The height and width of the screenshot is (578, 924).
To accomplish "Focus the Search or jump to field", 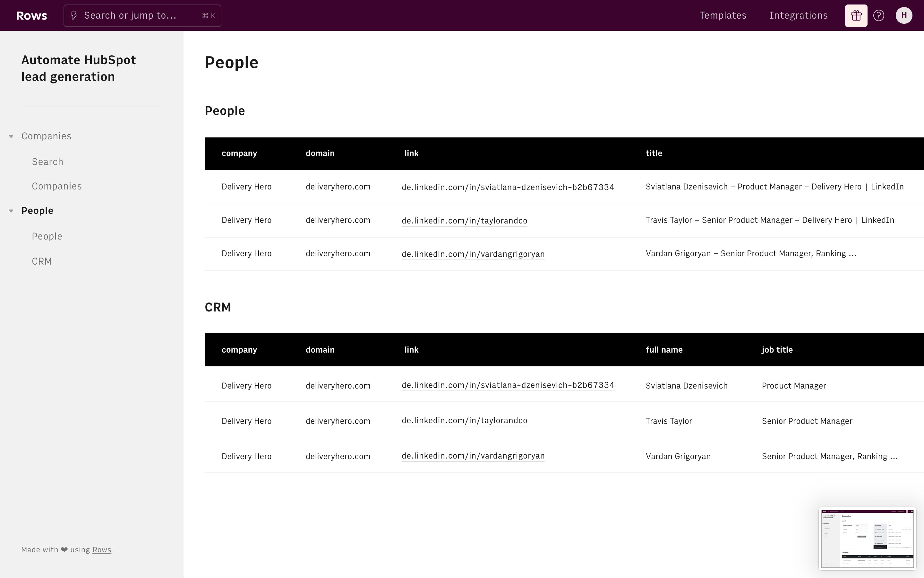I will 142,16.
